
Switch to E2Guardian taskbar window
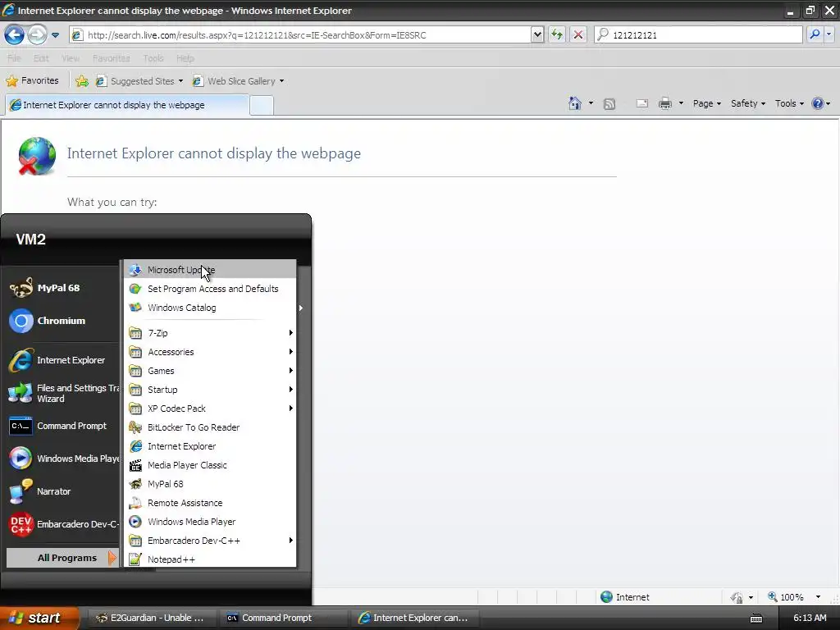click(151, 618)
